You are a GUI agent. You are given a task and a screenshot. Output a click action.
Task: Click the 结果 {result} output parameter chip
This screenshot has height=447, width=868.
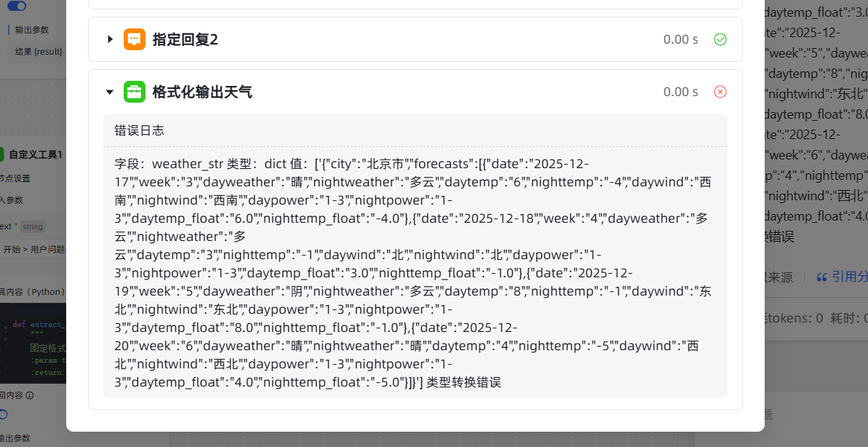point(39,52)
